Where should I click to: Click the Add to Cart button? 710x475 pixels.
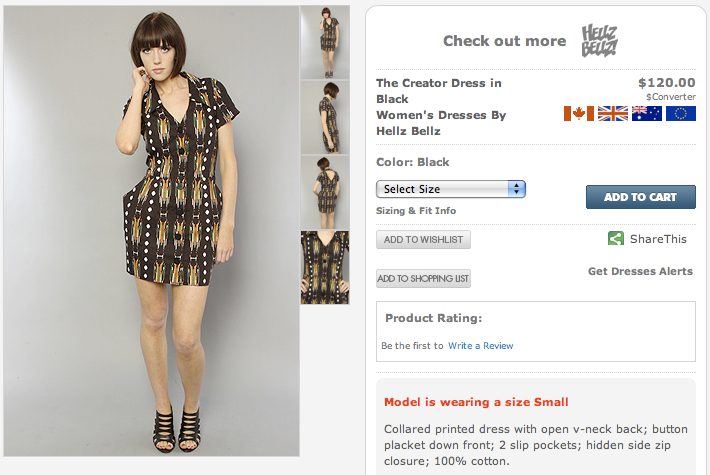640,197
